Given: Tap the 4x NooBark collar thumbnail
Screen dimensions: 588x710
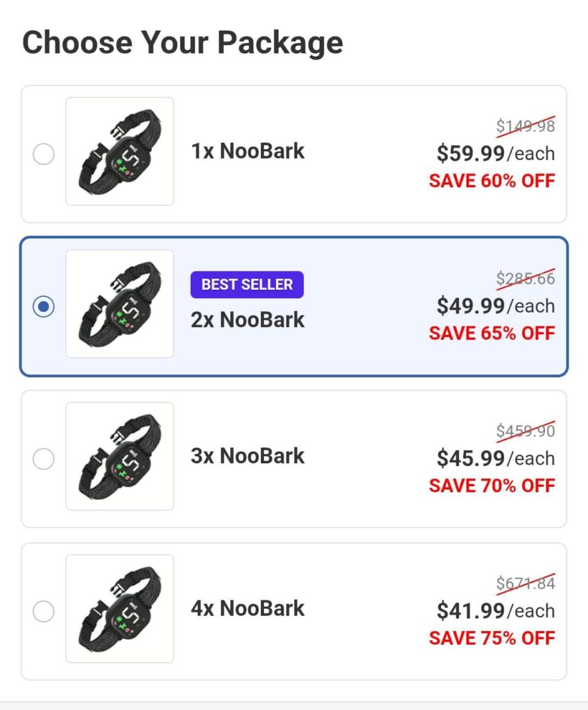Looking at the screenshot, I should [120, 609].
